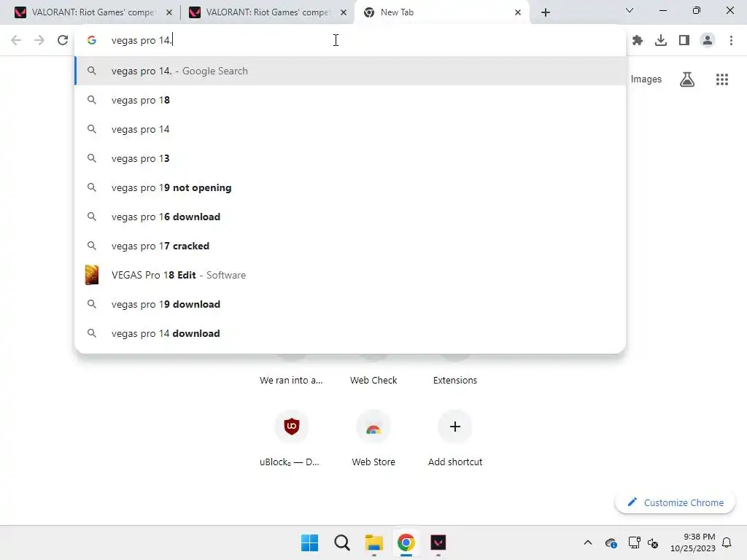Click the Images link
This screenshot has width=747, height=560.
[x=646, y=79]
